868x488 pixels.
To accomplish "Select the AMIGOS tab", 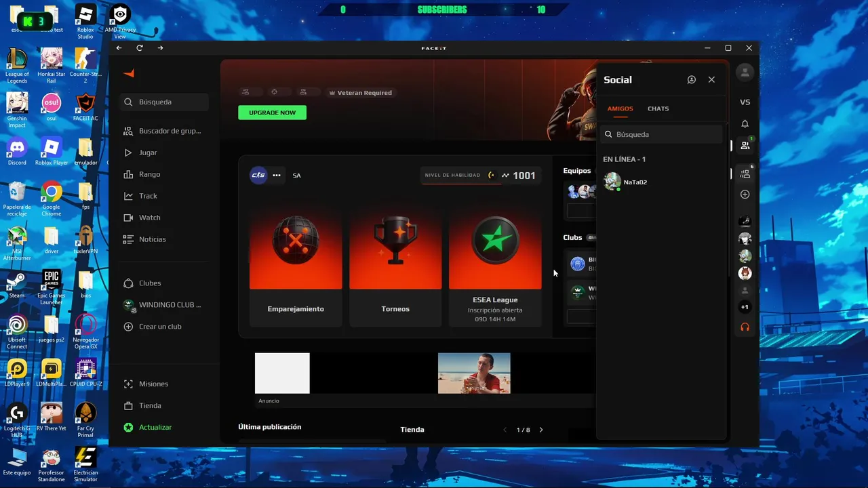I will tap(620, 108).
